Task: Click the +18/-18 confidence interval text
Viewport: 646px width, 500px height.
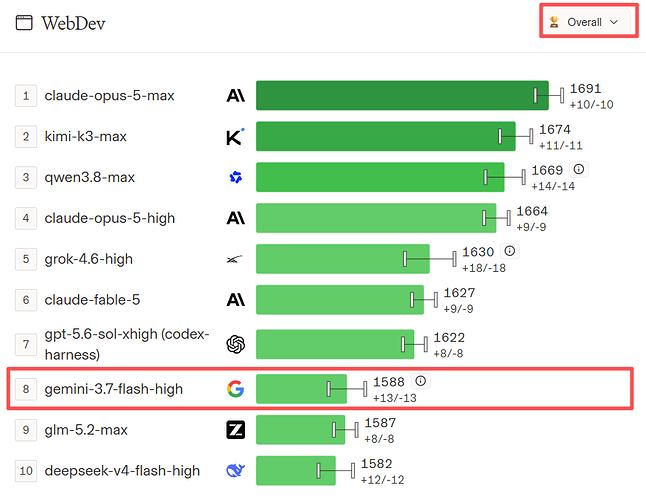Action: click(x=484, y=268)
